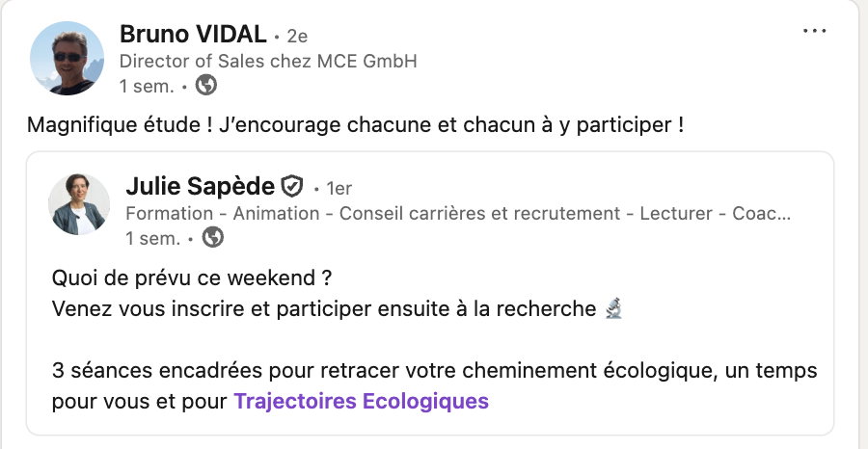Open Bruno VIDAL's profile via name
868x449 pixels.
193,35
